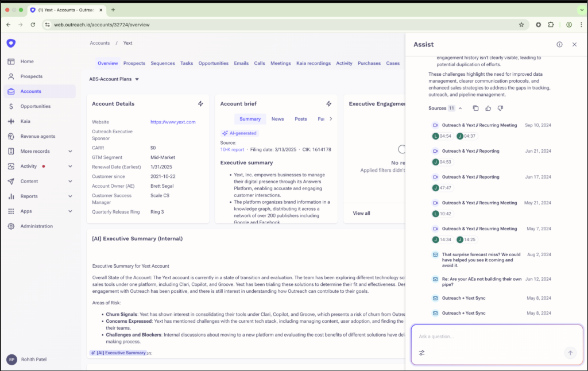Expand the More records sidebar menu
Image resolution: width=588 pixels, height=371 pixels.
(x=70, y=151)
